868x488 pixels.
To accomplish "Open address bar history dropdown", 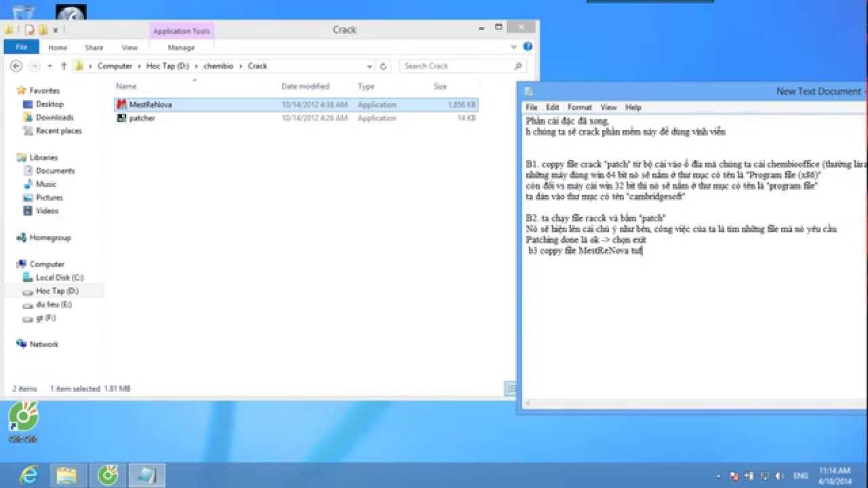I will (370, 66).
